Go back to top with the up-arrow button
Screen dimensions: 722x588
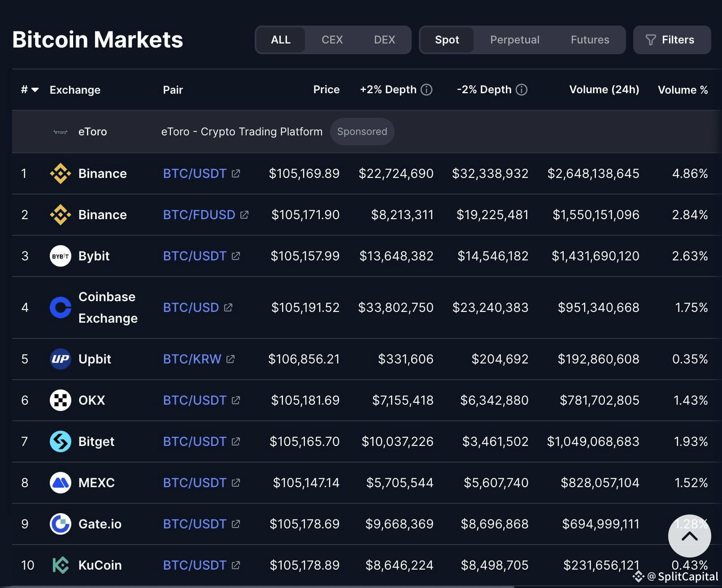(x=689, y=536)
